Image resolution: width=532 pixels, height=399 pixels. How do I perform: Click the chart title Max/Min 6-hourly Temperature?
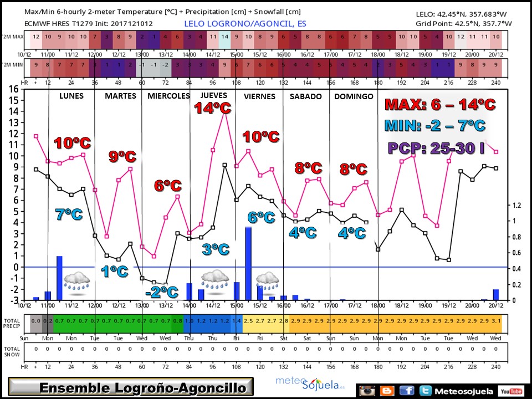click(x=162, y=12)
